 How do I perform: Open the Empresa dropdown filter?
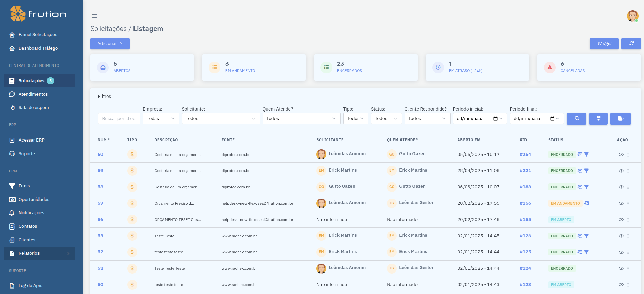[x=161, y=119]
